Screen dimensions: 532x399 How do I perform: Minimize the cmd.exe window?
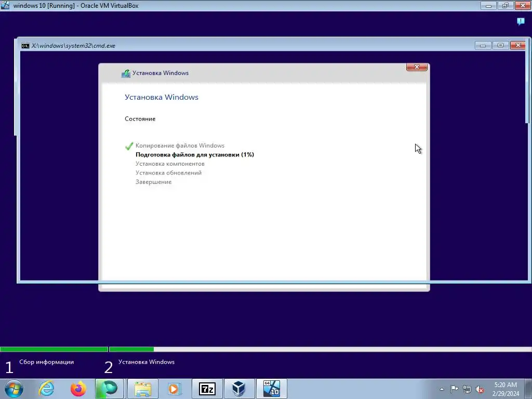(483, 46)
